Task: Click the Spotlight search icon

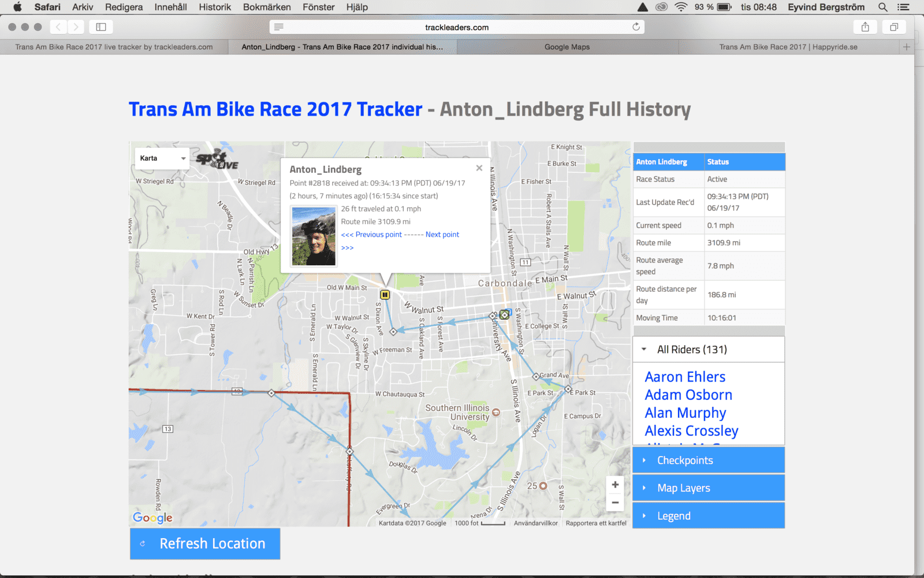Action: pos(883,7)
